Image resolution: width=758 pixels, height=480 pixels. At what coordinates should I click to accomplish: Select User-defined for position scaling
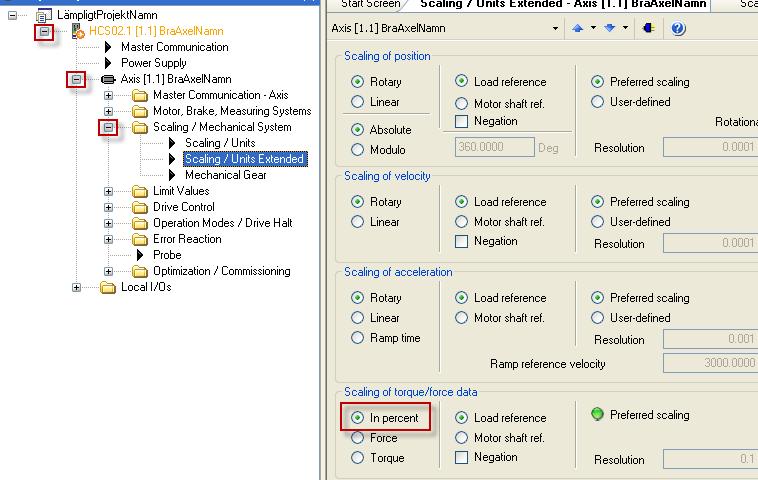coord(598,102)
